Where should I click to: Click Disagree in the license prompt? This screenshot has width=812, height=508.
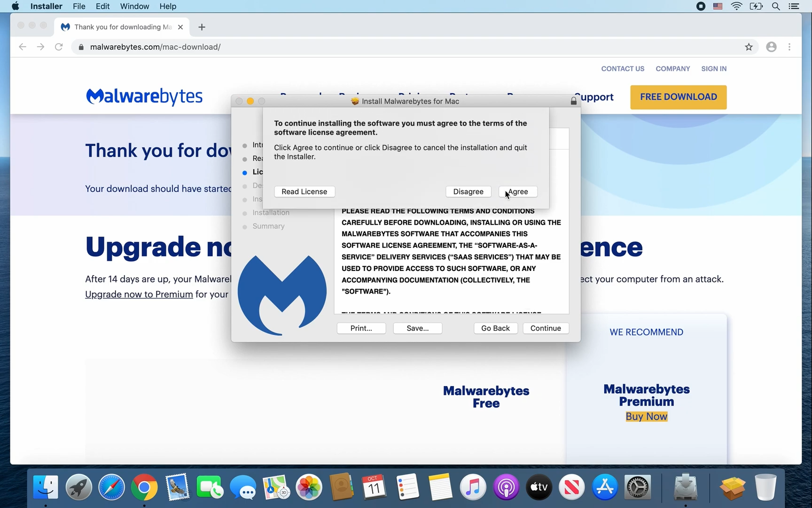468,191
